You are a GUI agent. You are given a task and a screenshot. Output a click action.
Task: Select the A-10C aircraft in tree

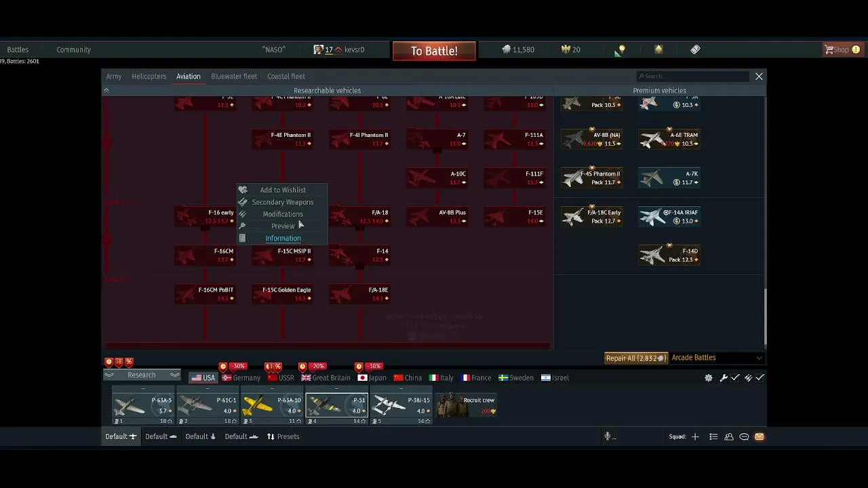(x=437, y=178)
